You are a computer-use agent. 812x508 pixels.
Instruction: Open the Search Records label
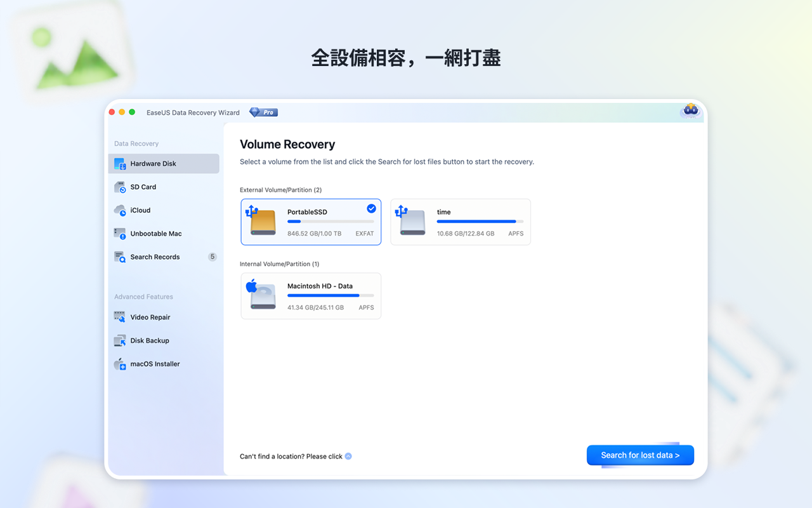tap(155, 257)
